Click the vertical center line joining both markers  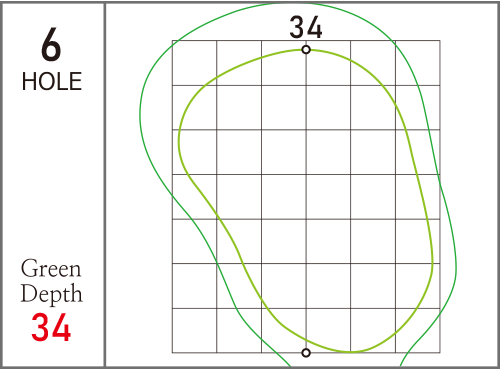coord(306,201)
